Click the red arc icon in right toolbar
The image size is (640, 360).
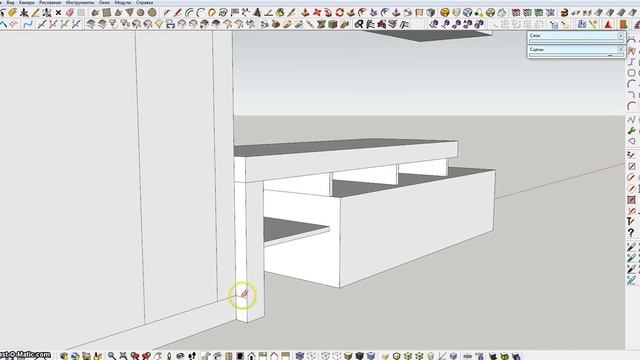[631, 106]
